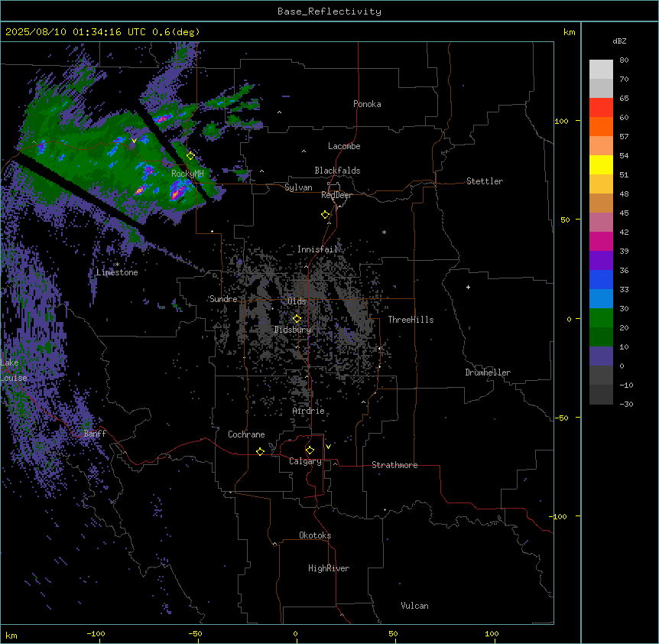Pick the light gray 70-80 dBZ legend swatch
Screen dimensions: 659x644
(x=601, y=70)
